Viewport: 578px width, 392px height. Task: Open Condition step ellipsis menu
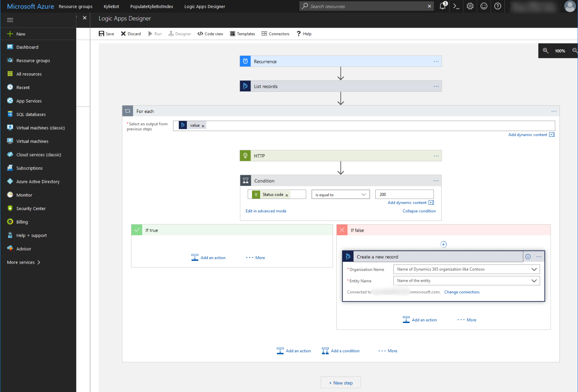pos(436,181)
